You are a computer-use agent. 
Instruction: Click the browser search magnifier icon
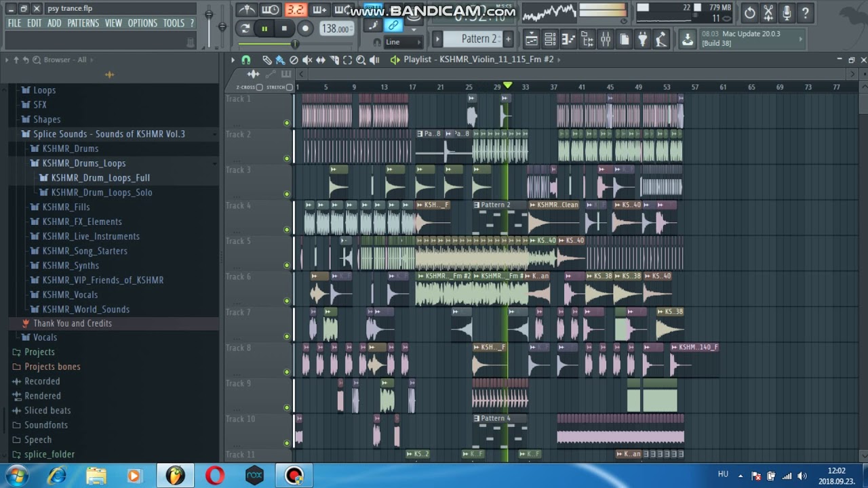[37, 60]
